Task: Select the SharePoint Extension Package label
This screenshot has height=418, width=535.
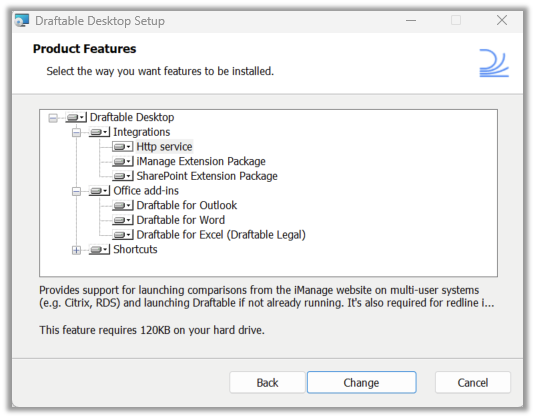Action: click(x=207, y=176)
